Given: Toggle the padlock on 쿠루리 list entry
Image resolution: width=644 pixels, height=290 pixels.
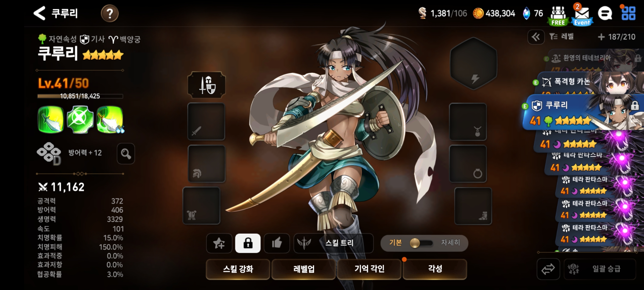Looking at the screenshot, I should tap(635, 106).
